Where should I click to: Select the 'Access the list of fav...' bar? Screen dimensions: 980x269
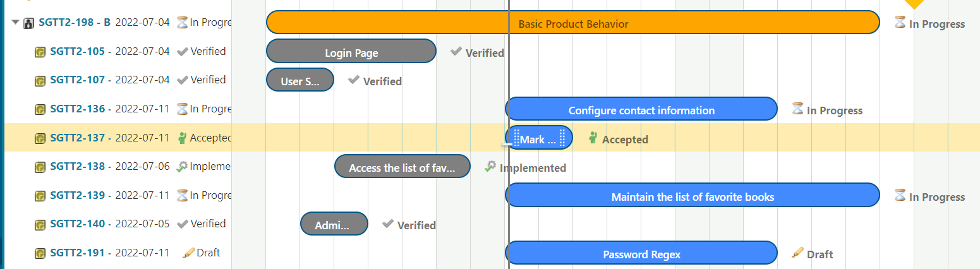pyautogui.click(x=402, y=167)
